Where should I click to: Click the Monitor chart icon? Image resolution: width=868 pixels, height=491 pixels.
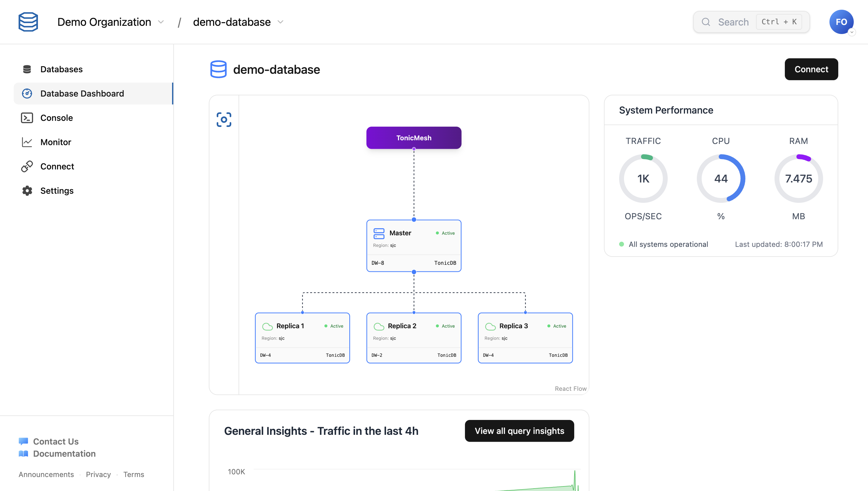click(27, 142)
